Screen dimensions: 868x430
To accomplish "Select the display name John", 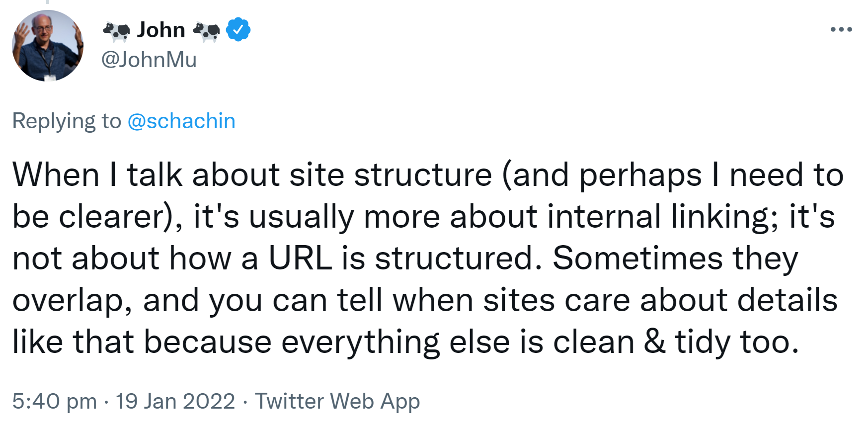I will point(160,29).
